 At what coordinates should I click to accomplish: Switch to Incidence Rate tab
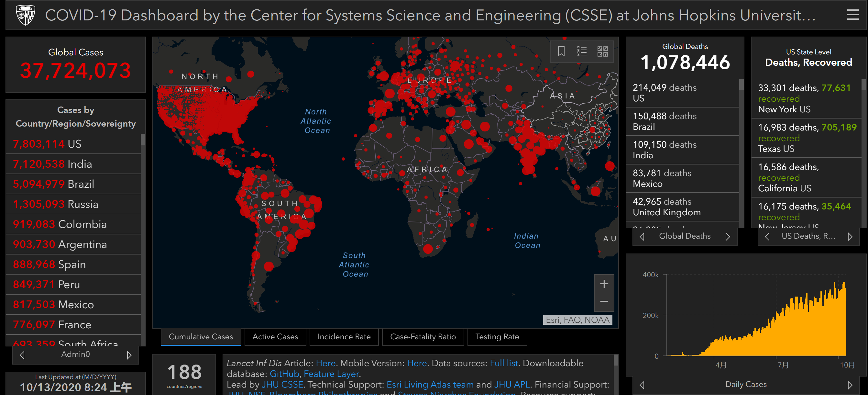pos(344,337)
